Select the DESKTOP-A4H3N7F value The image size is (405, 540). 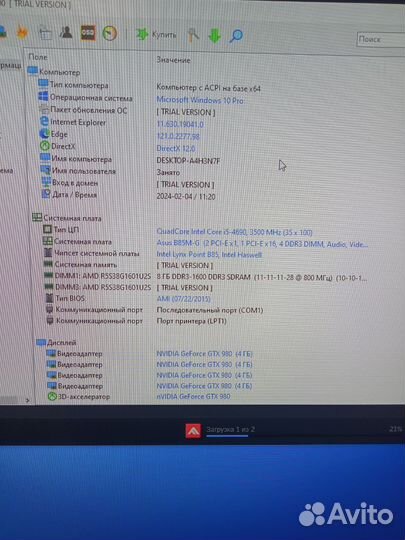point(188,161)
